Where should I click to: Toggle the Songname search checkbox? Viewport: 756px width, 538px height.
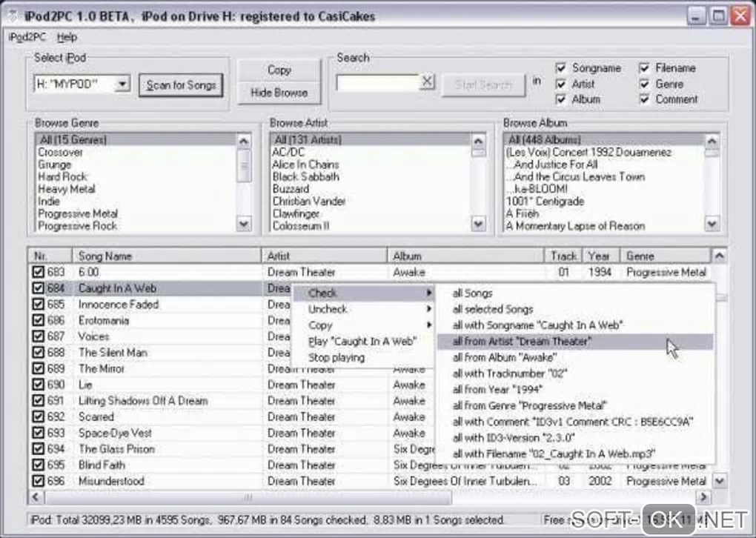click(x=561, y=68)
